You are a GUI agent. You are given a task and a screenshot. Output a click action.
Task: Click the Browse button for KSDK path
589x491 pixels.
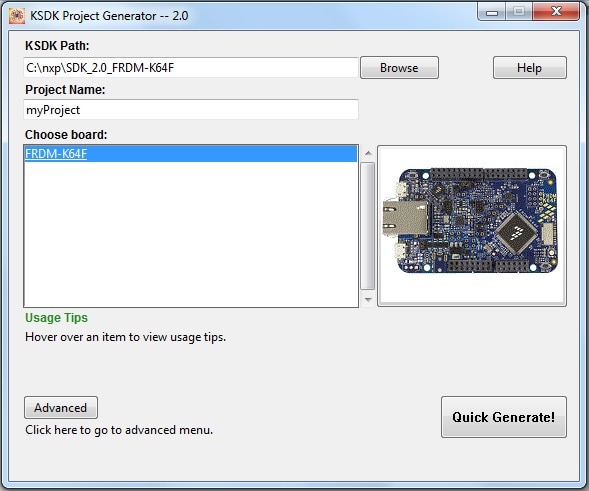[x=399, y=68]
